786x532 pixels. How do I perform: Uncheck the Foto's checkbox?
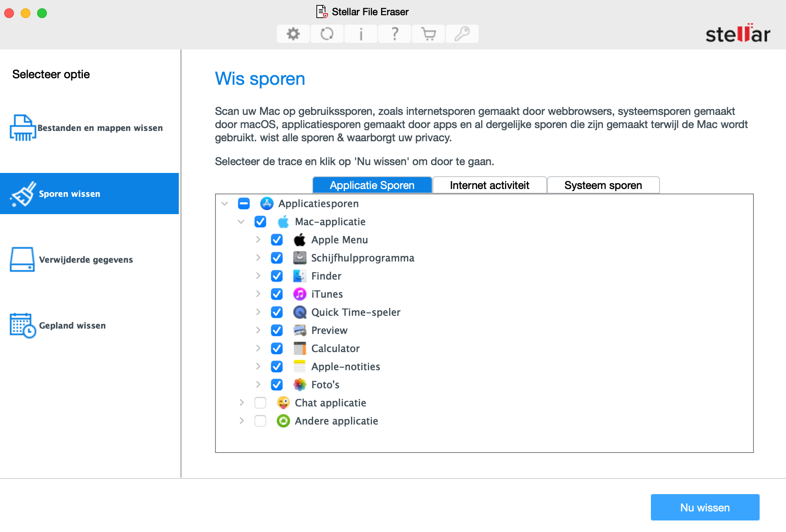click(x=277, y=385)
